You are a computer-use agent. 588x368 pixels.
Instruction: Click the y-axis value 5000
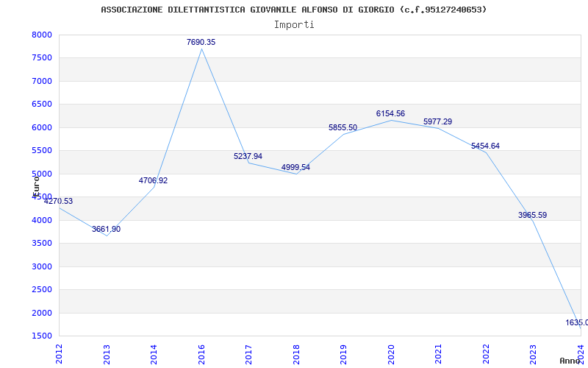point(42,174)
